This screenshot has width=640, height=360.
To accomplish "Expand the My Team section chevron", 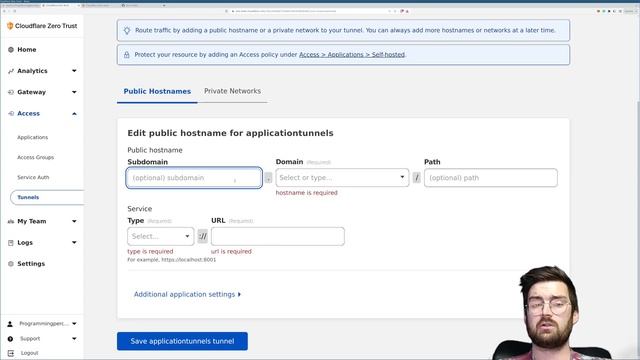I will pyautogui.click(x=74, y=221).
